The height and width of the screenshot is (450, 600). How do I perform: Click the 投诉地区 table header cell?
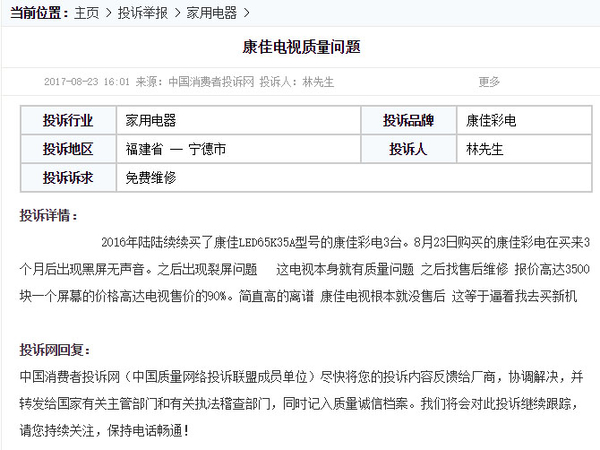(x=68, y=149)
